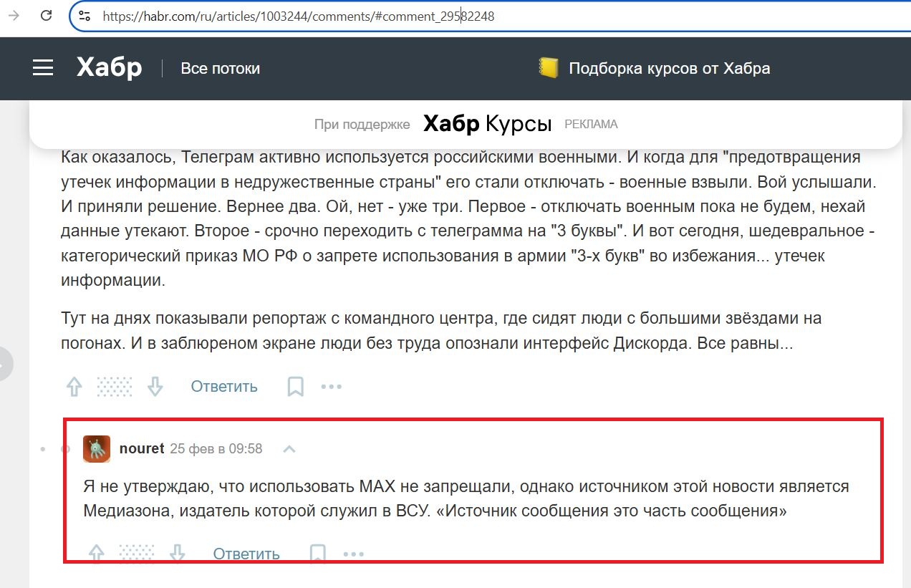Click the 25 фев в 09:58 timestamp
This screenshot has width=911, height=588.
coord(216,449)
